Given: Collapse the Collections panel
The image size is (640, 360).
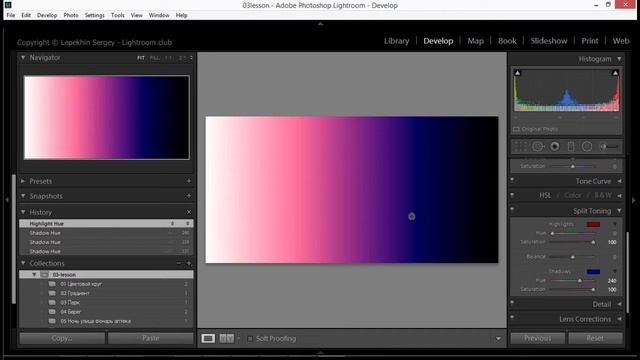Looking at the screenshot, I should click(x=23, y=263).
